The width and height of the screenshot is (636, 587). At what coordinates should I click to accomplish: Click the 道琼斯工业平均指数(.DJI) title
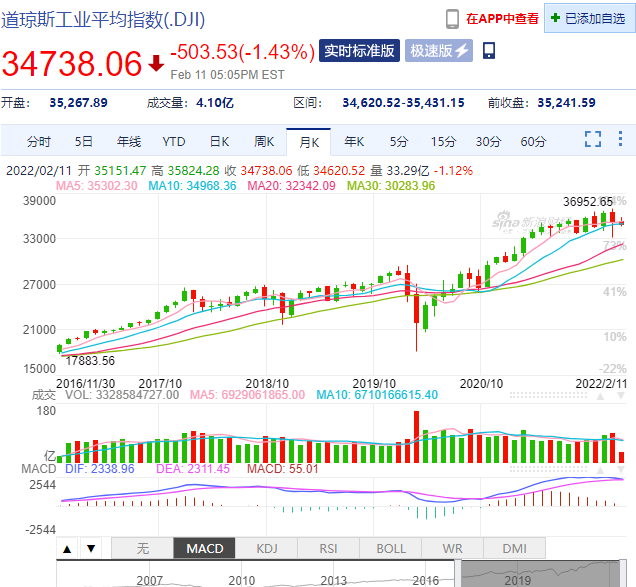point(103,19)
